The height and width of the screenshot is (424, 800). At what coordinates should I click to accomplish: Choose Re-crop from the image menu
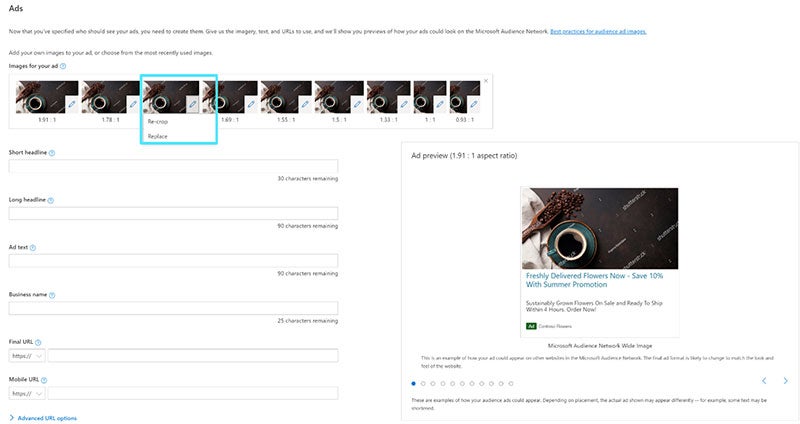click(x=158, y=121)
